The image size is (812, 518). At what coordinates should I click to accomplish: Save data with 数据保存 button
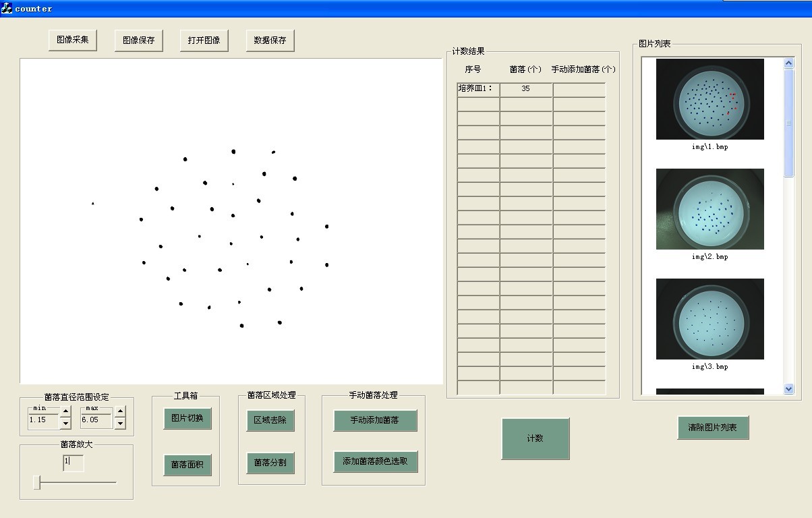click(x=270, y=40)
